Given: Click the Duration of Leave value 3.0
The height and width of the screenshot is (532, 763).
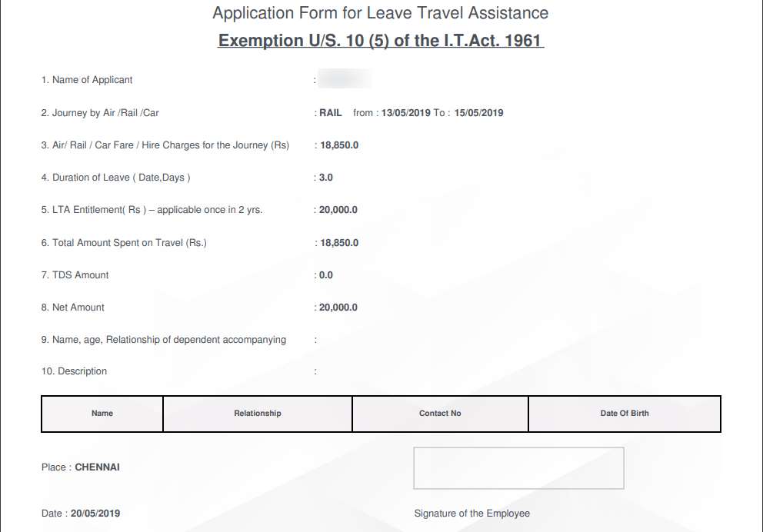Looking at the screenshot, I should pyautogui.click(x=326, y=177).
